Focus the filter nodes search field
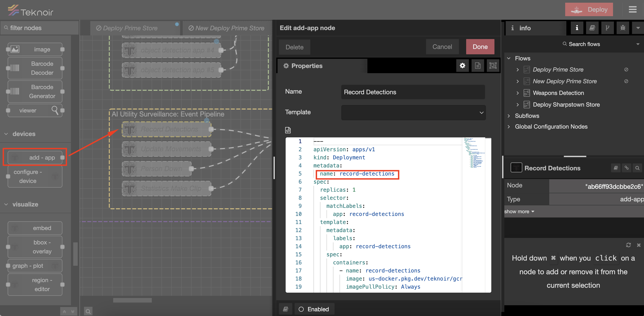The image size is (644, 316). tap(40, 28)
